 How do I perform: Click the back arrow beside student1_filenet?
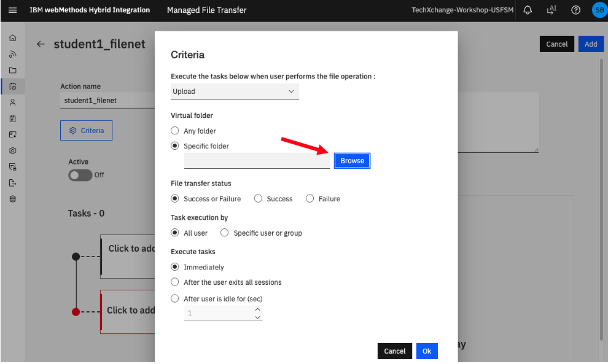coord(41,44)
